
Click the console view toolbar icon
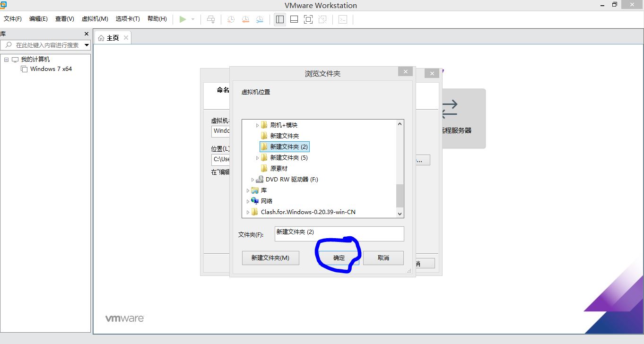[x=343, y=19]
